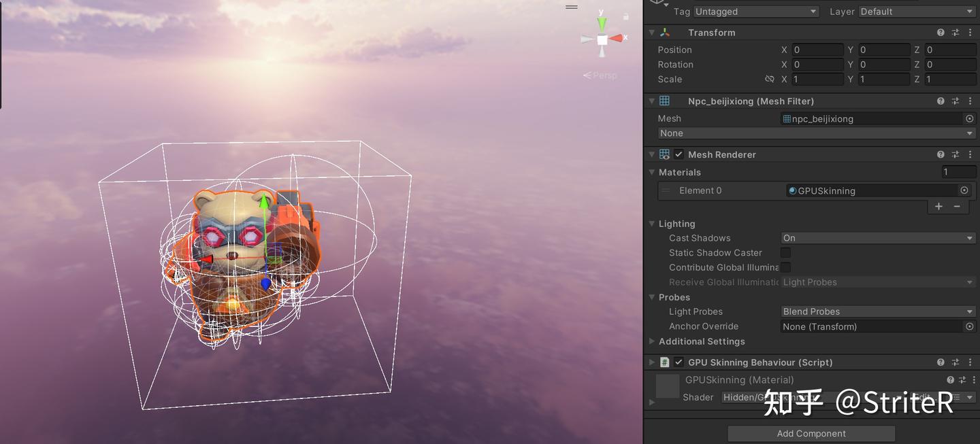Select npc_beijixiong mesh reference field
The height and width of the screenshot is (444, 980).
pos(871,118)
